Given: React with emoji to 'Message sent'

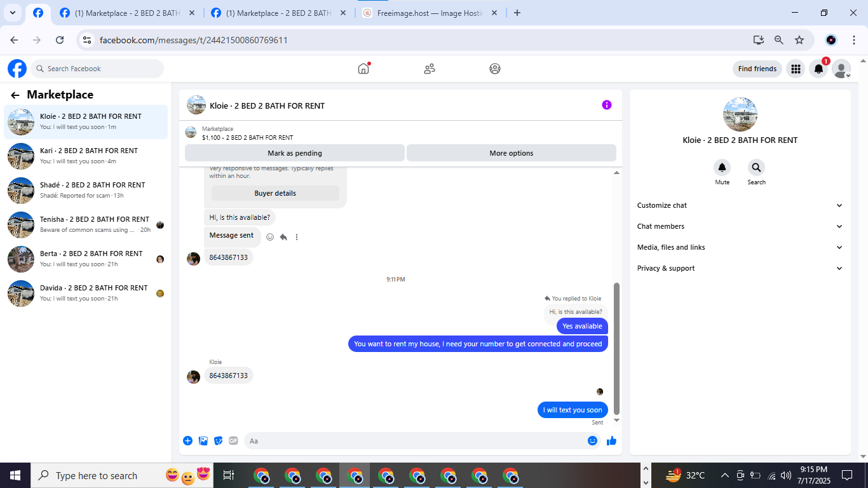Looking at the screenshot, I should [x=270, y=237].
